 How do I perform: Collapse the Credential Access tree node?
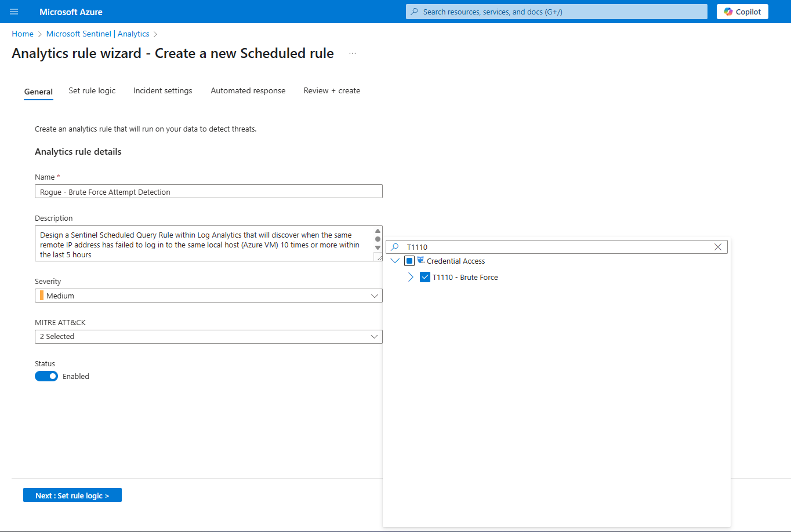(395, 261)
